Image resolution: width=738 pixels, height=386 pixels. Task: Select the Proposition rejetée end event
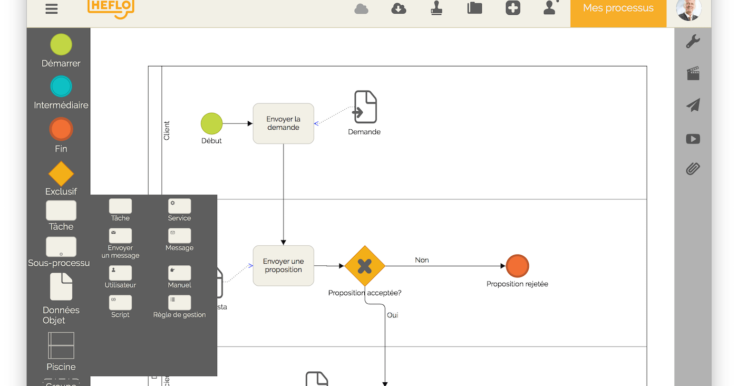517,266
